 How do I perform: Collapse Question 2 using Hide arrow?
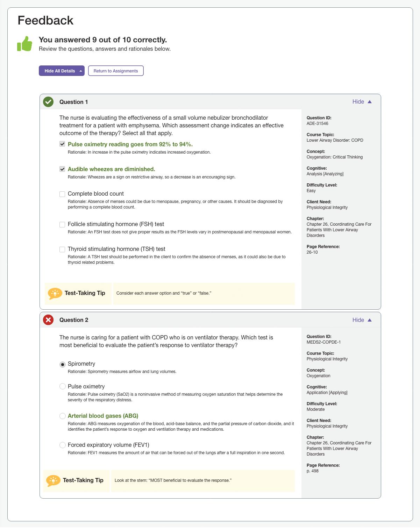(x=369, y=320)
